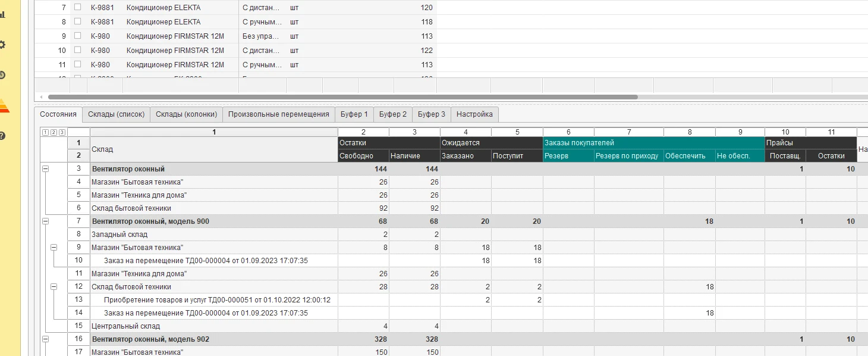Tick checkbox for FIRMSTAR 12M 'С ручным…' row
Viewport: 868px width, 356px height.
click(x=77, y=64)
